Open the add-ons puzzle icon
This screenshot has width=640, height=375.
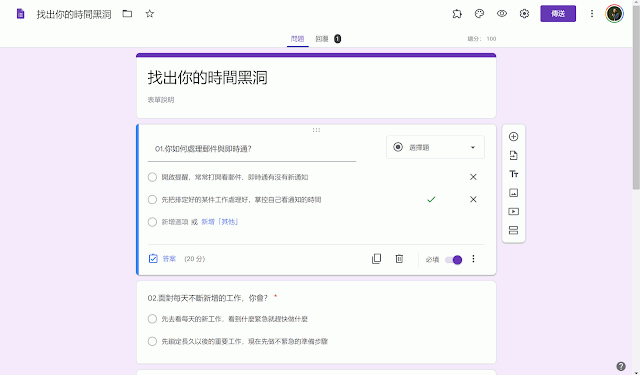(457, 14)
